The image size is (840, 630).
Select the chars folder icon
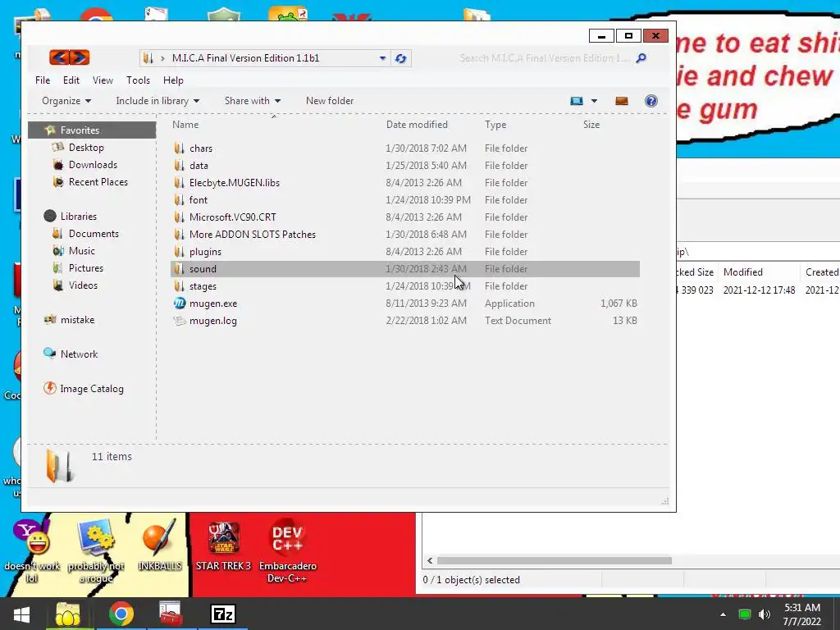coord(179,148)
